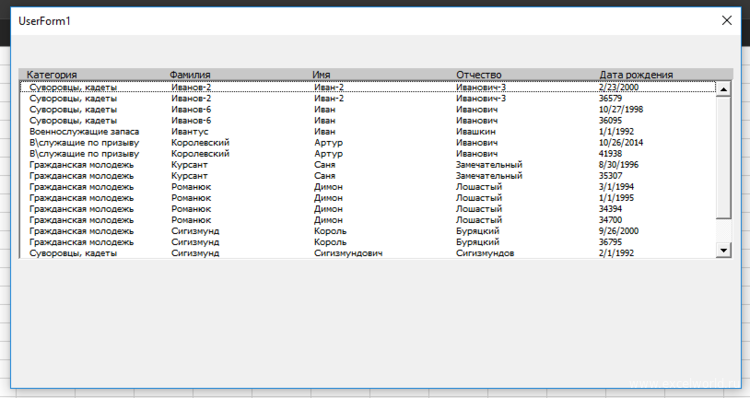Click the 'Отчество' column header
Image resolution: width=750 pixels, height=398 pixels.
pyautogui.click(x=479, y=75)
